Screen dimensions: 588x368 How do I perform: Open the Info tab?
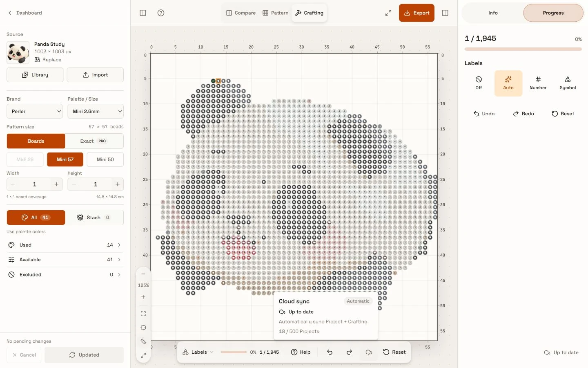pyautogui.click(x=493, y=13)
